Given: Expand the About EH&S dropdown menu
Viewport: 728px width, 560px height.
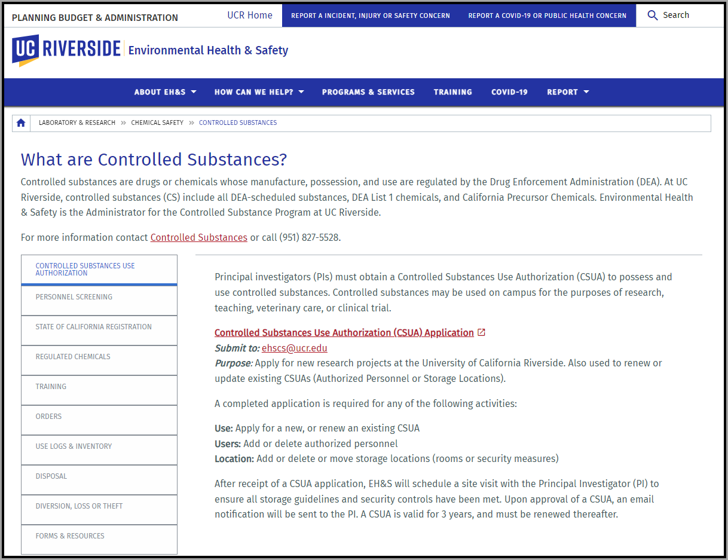Looking at the screenshot, I should [165, 92].
